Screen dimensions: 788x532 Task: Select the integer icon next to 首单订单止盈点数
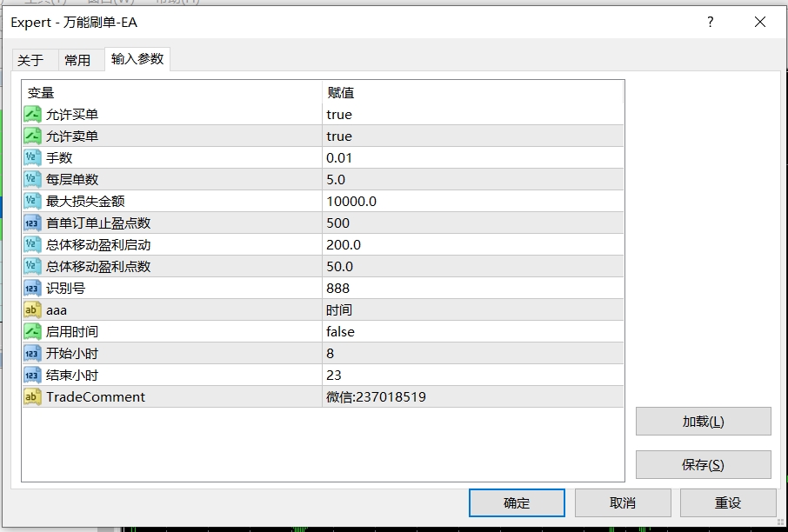[32, 223]
